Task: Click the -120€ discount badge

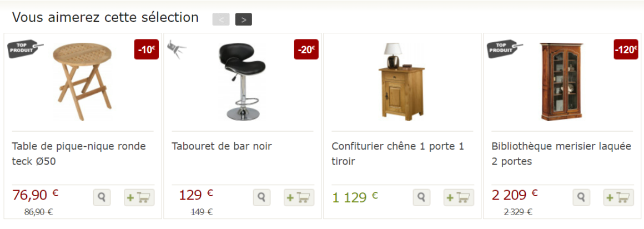Action: tap(626, 49)
